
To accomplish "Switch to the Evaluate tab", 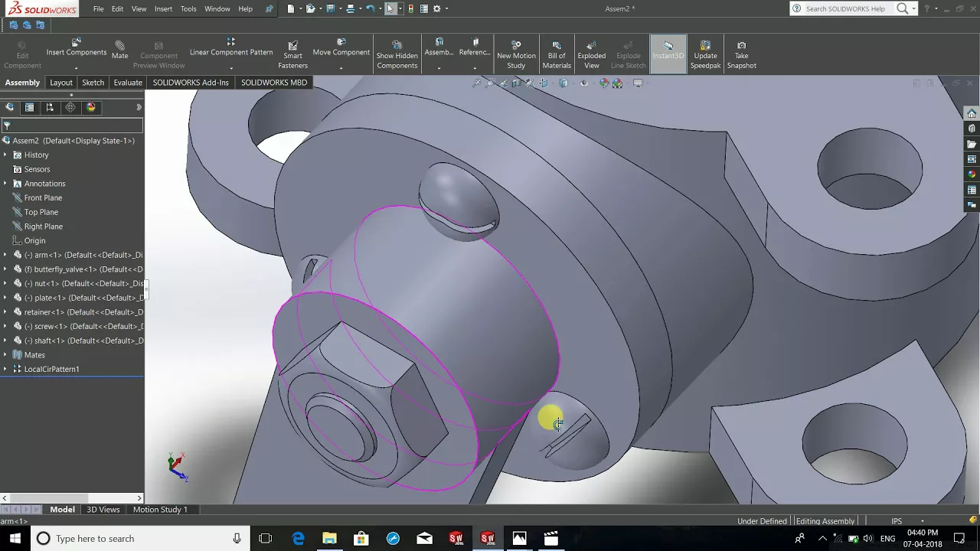I will tap(128, 83).
